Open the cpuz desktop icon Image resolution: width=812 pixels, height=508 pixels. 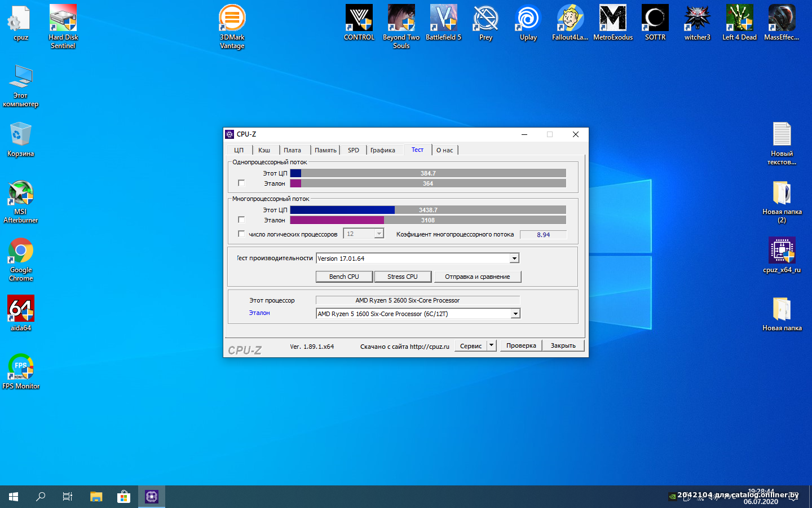point(21,24)
